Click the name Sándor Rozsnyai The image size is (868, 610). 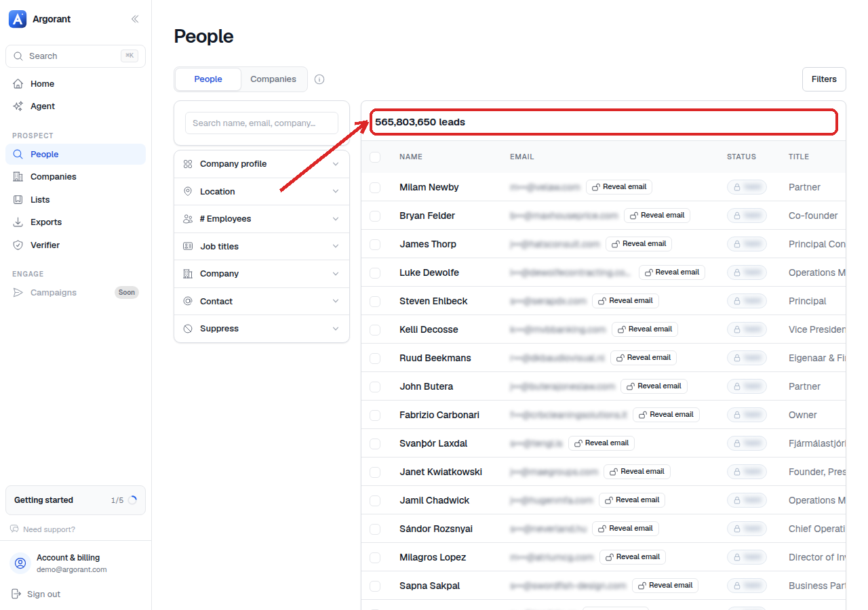pyautogui.click(x=436, y=529)
